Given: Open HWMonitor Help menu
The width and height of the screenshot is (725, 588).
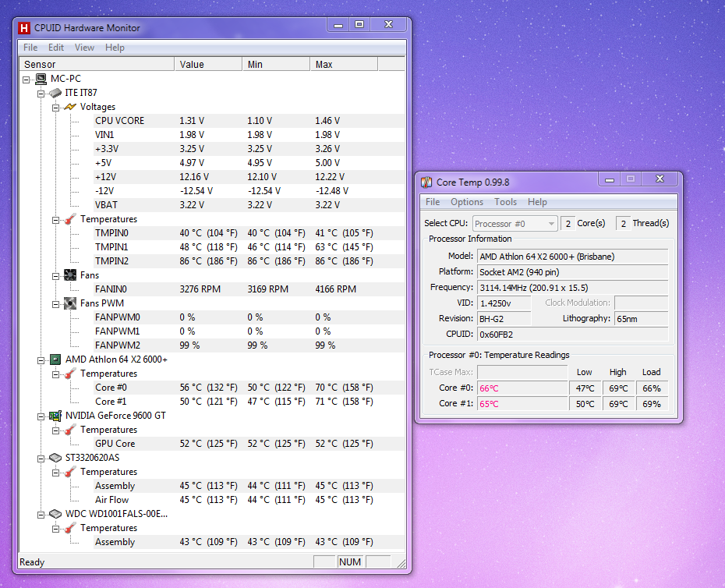Looking at the screenshot, I should tap(115, 48).
